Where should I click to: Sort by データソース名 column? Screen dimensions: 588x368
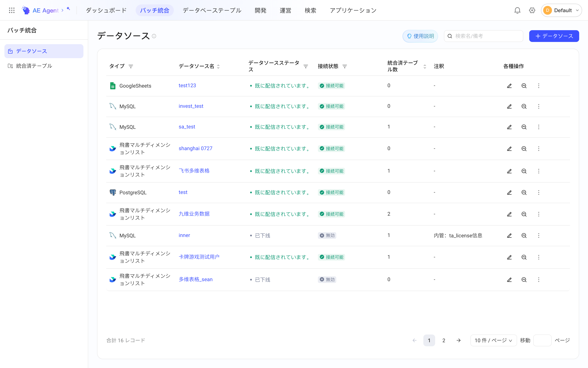[218, 66]
